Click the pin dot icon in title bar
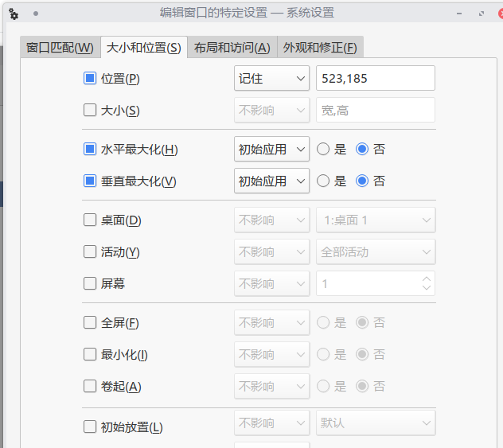The height and width of the screenshot is (448, 503). (x=36, y=14)
